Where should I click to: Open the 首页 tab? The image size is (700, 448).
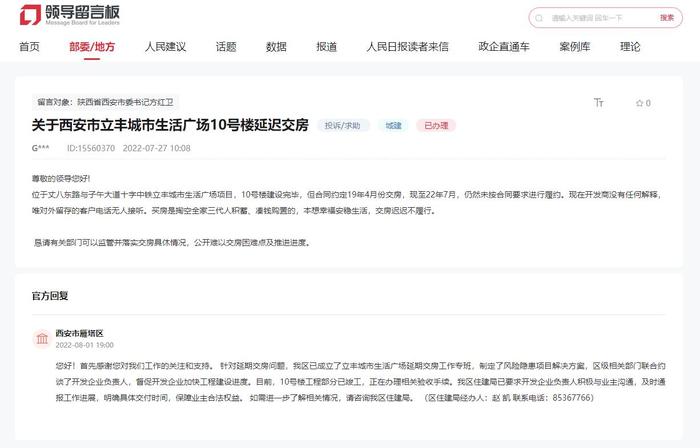pyautogui.click(x=29, y=46)
